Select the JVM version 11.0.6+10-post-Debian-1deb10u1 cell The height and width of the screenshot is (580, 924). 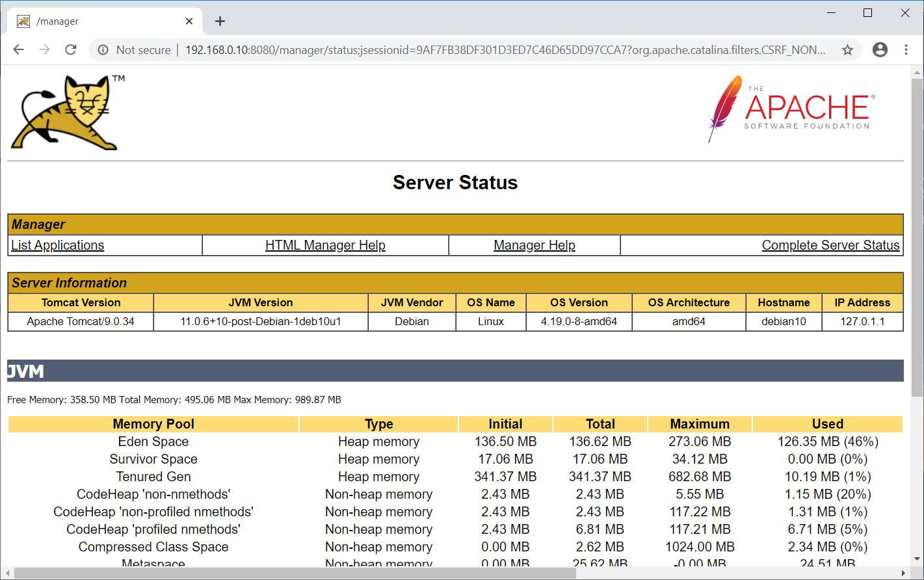click(x=261, y=321)
